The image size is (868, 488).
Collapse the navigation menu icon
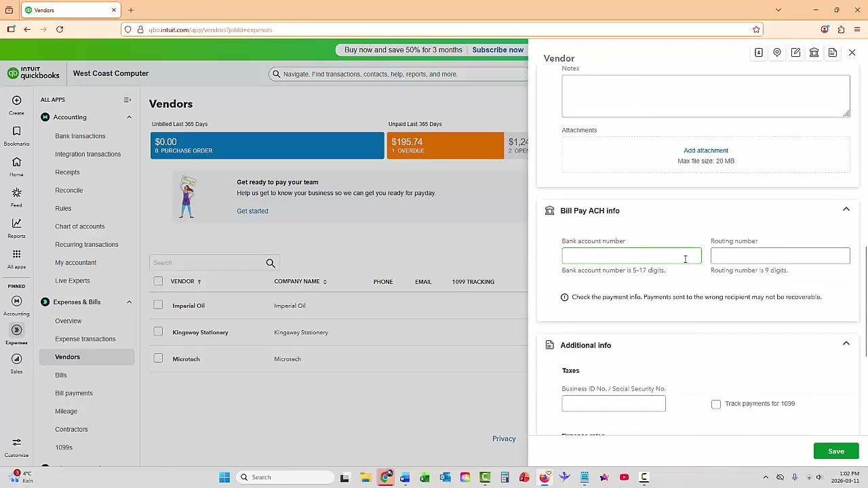[x=127, y=100]
